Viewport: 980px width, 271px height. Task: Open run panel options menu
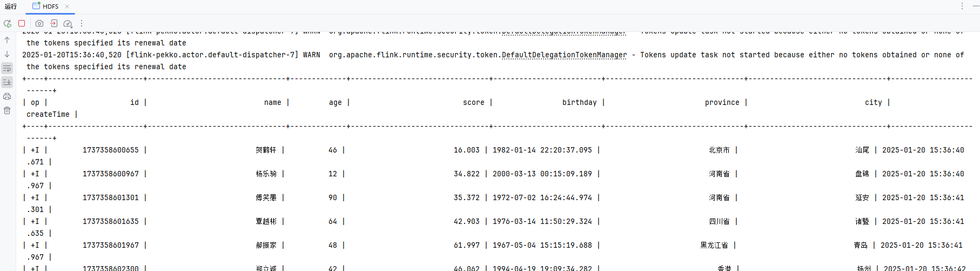(x=962, y=6)
